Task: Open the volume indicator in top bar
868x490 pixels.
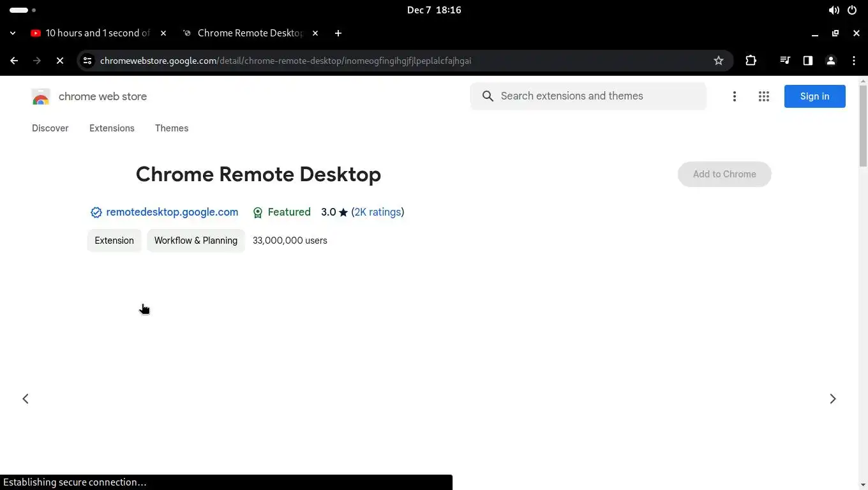Action: tap(834, 10)
